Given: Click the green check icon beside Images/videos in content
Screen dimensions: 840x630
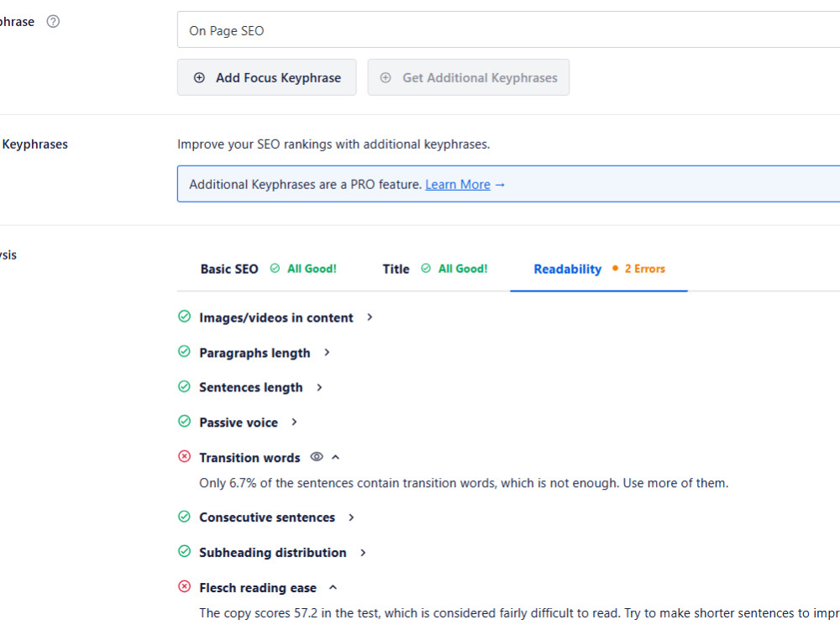Looking at the screenshot, I should (184, 317).
